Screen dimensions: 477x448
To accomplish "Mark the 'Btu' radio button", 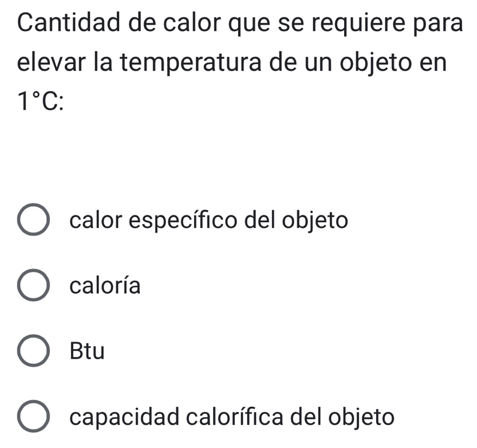I will click(x=33, y=351).
